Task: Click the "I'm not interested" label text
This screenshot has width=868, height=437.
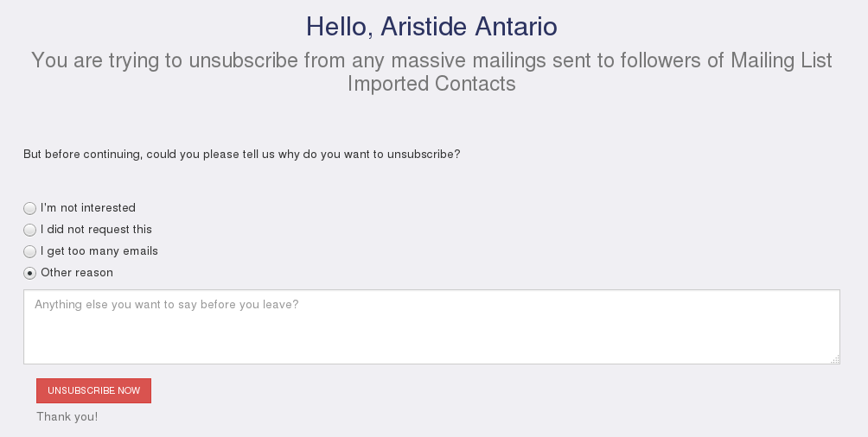Action: point(88,208)
